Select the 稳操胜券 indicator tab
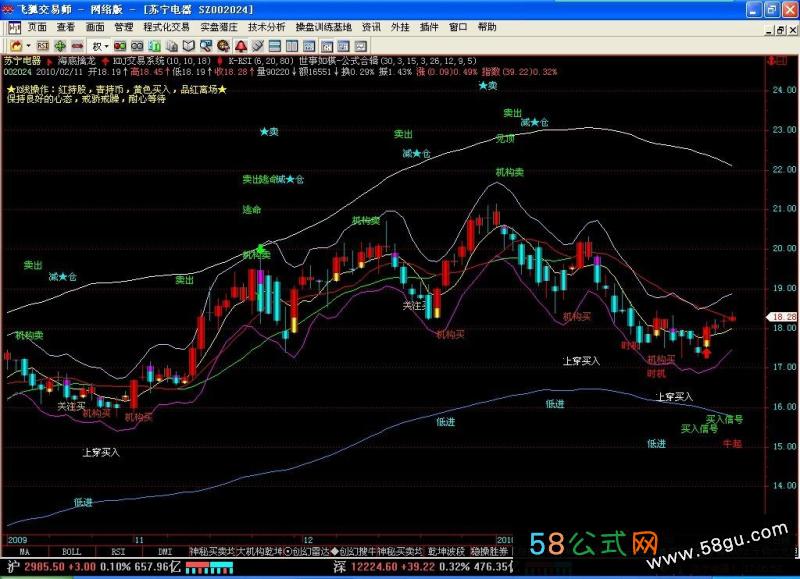Image resolution: width=800 pixels, height=579 pixels. point(489,551)
